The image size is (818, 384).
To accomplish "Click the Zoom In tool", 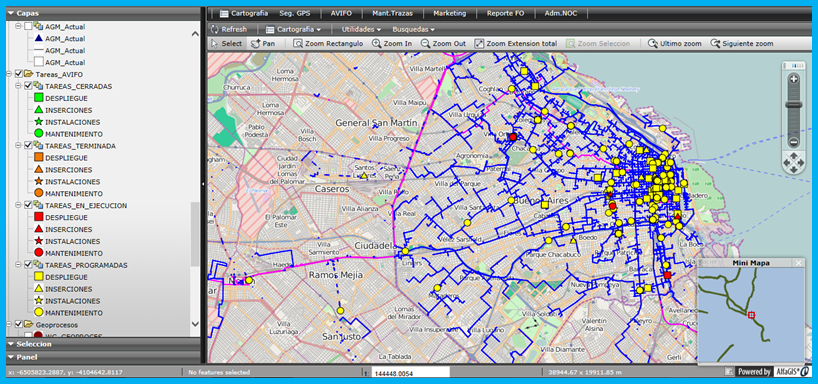I will click(392, 44).
